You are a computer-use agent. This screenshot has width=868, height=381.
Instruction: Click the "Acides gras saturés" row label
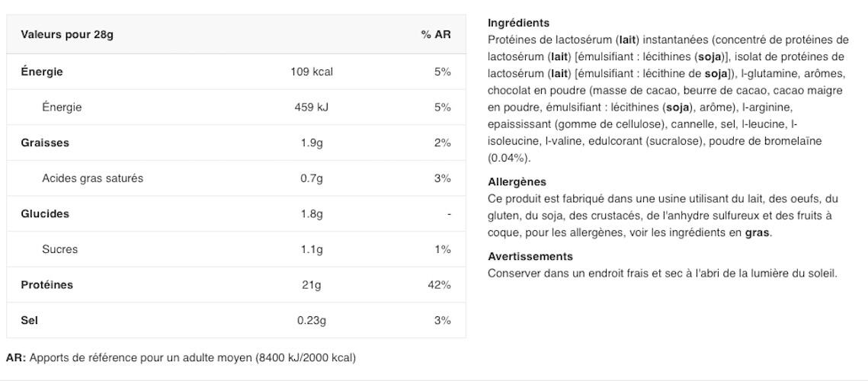(92, 178)
